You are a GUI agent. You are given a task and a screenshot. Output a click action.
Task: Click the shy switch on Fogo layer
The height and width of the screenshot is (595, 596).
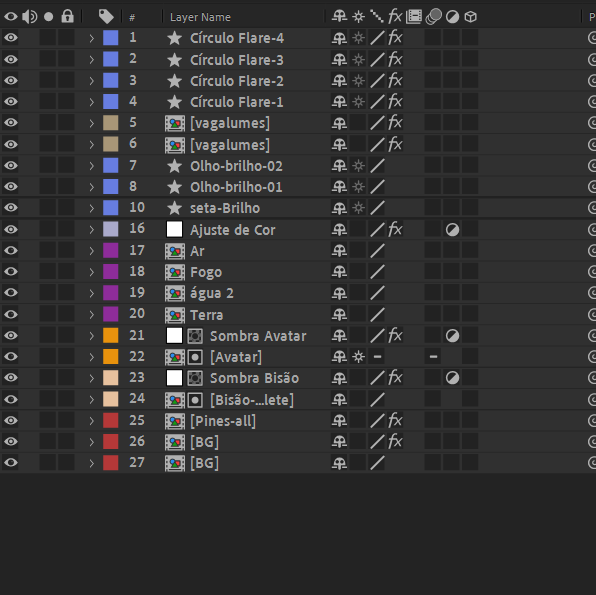pyautogui.click(x=339, y=272)
